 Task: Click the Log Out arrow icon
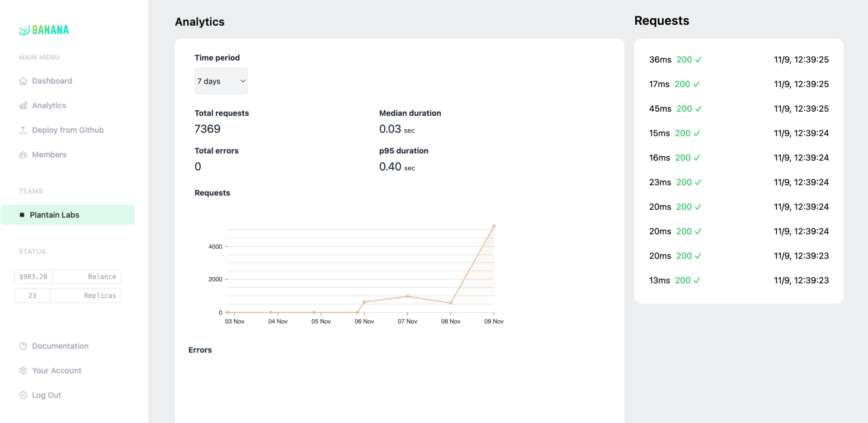[x=23, y=395]
